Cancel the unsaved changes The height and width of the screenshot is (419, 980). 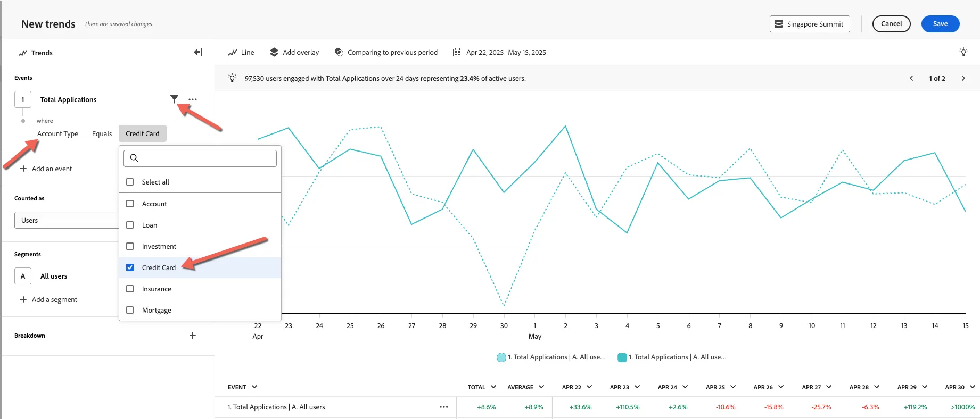point(892,24)
